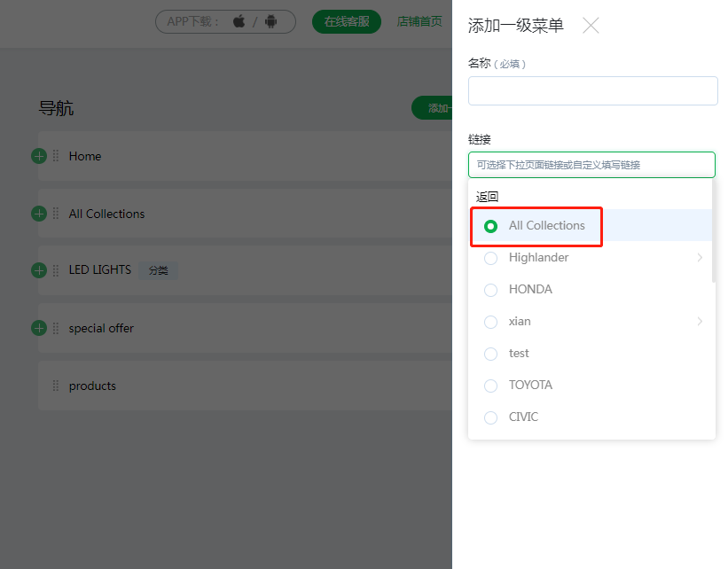Viewport: 728px width, 569px height.
Task: Open the 在线客服 online support button
Action: (x=347, y=22)
